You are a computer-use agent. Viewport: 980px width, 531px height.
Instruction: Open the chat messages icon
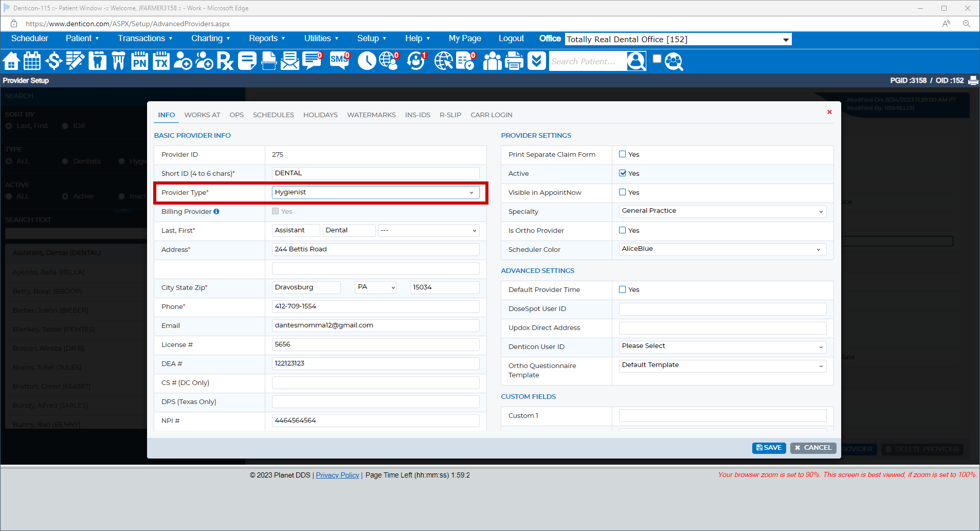coord(312,61)
